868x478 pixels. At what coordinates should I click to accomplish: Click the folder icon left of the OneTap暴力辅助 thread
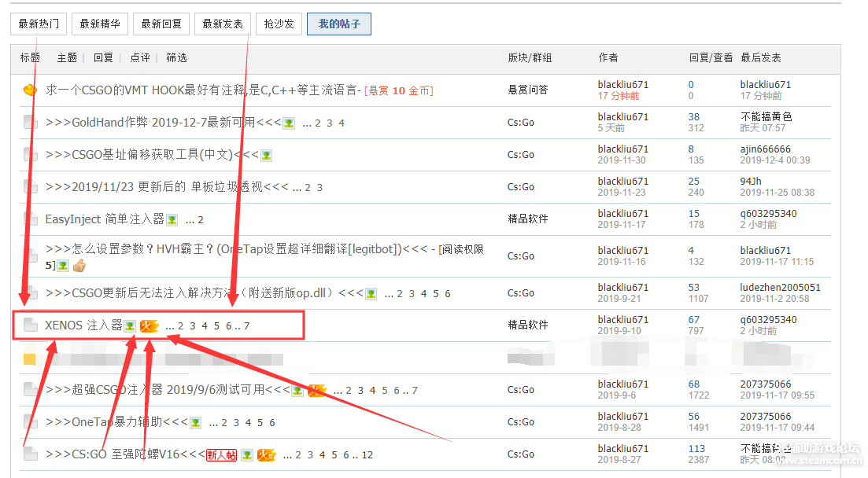(30, 422)
